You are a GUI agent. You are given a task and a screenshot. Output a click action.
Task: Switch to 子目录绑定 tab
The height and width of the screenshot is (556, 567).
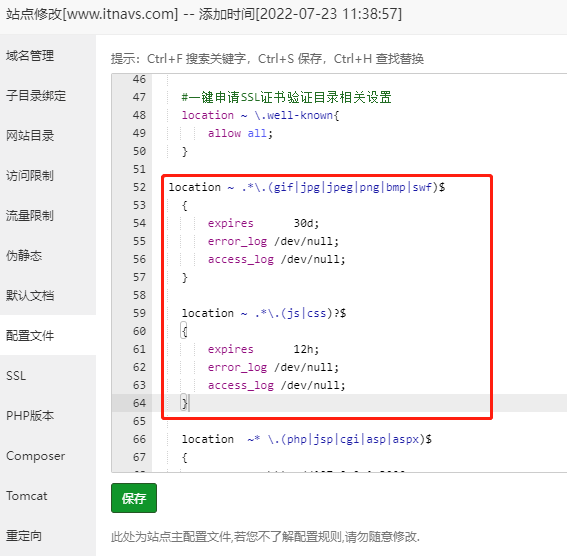(x=48, y=95)
